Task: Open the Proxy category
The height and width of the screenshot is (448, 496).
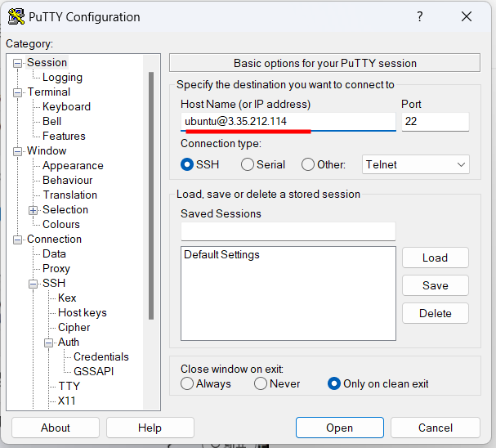Action: coord(56,269)
